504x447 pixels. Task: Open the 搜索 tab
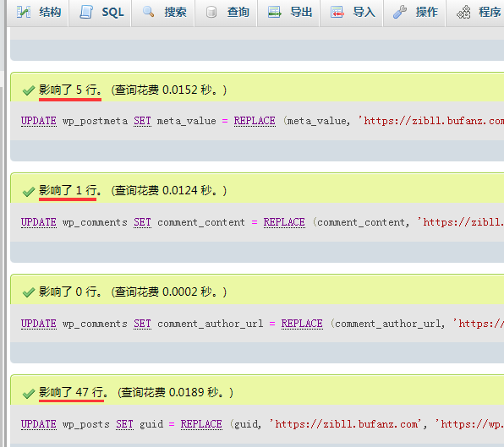click(162, 13)
